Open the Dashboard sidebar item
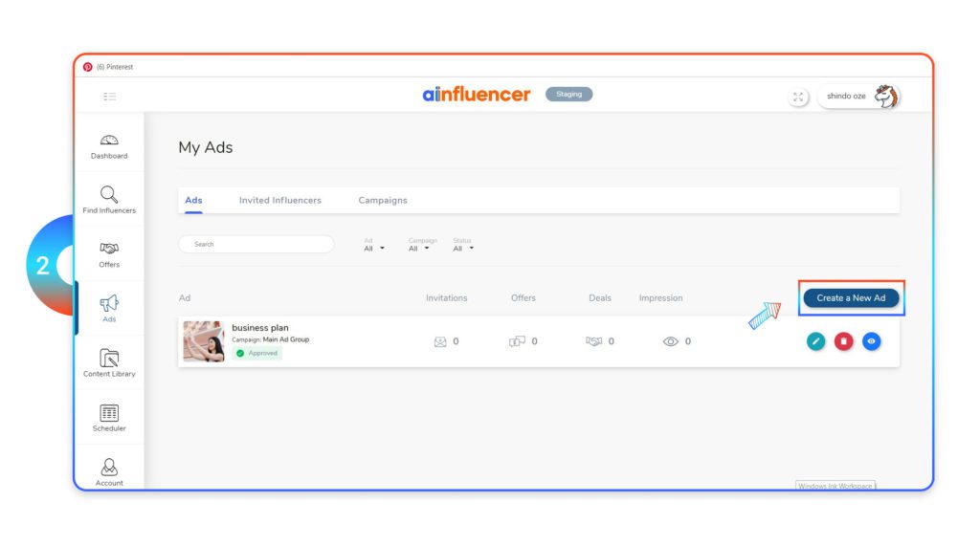 coord(109,147)
